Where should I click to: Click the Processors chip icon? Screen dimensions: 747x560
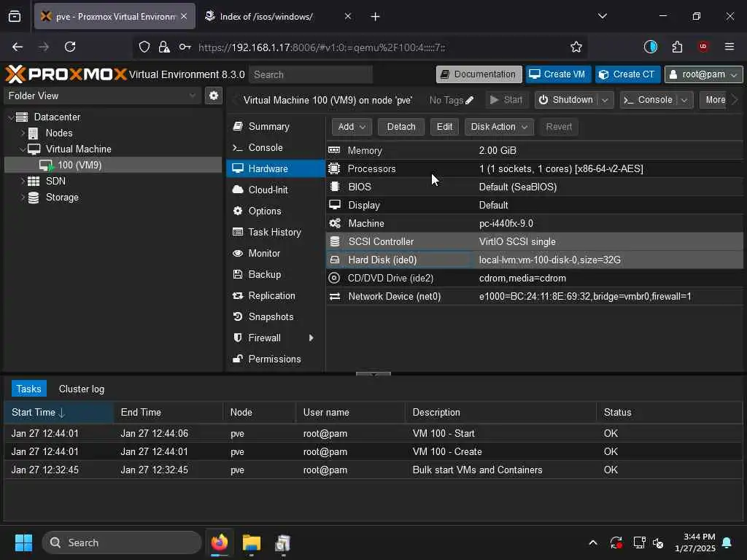(334, 168)
